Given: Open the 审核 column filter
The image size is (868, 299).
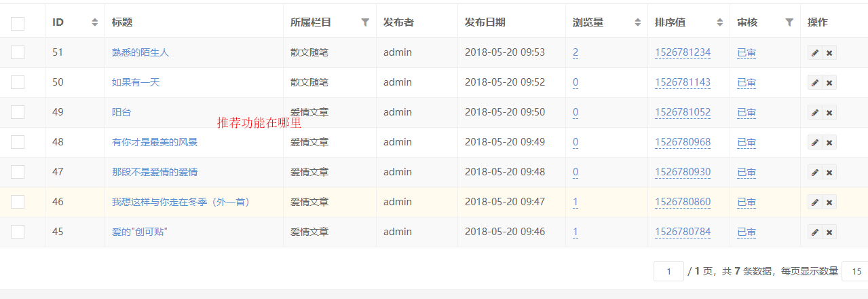Looking at the screenshot, I should tap(789, 22).
